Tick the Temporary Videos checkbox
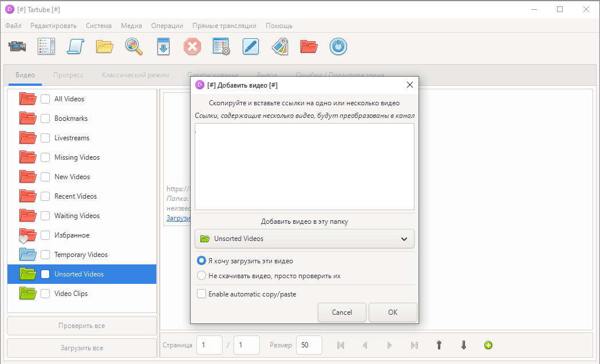 click(x=45, y=255)
